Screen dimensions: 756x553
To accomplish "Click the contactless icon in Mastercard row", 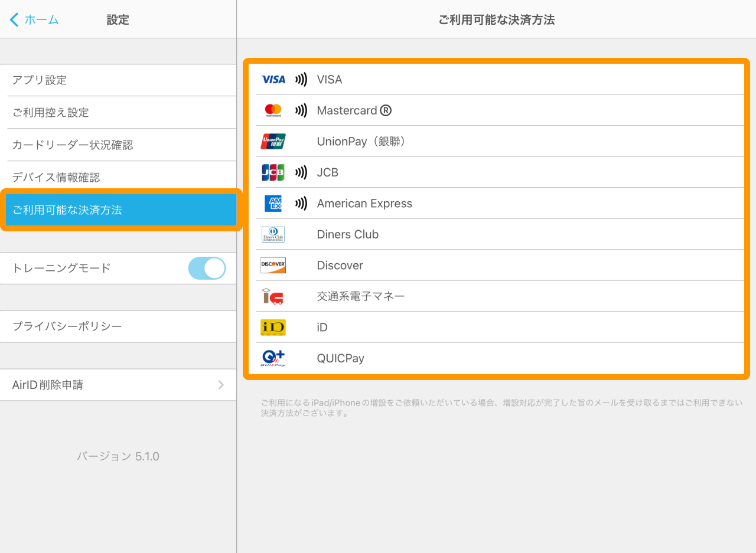I will point(301,110).
